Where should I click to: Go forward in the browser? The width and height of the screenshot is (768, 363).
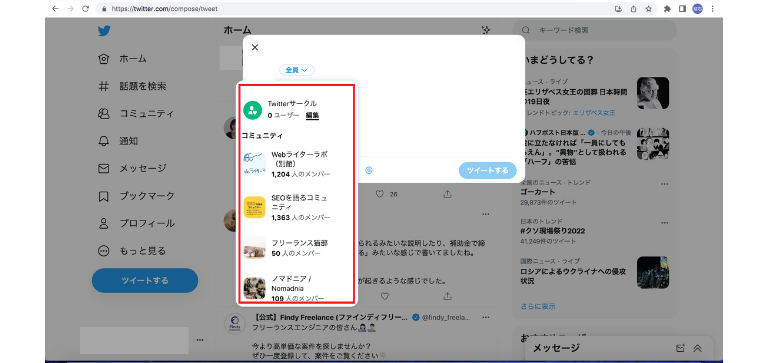70,8
